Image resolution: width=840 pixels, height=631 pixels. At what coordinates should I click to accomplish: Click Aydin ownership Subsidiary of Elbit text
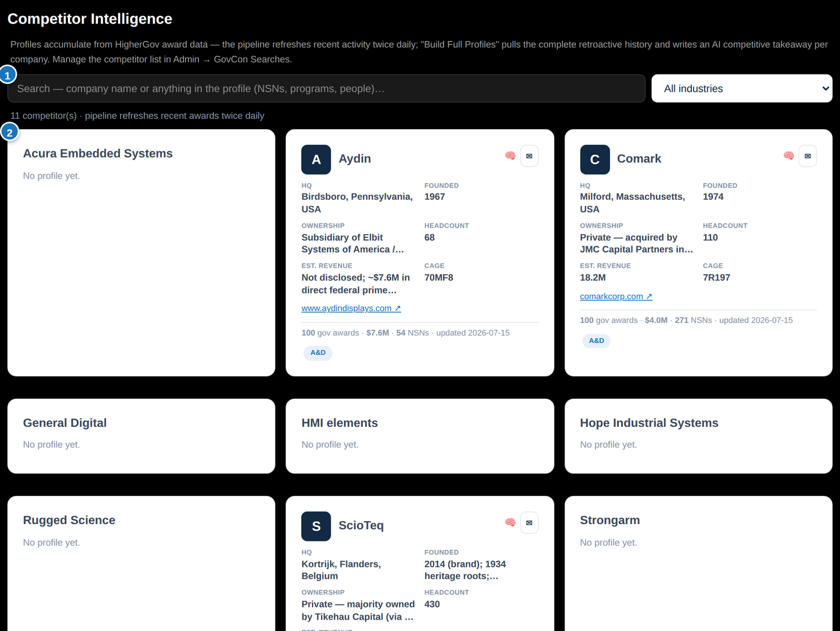coord(353,243)
